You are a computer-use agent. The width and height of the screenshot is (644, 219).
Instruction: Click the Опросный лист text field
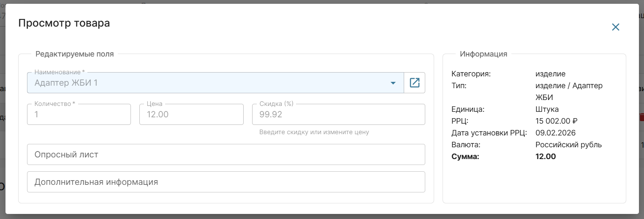[x=226, y=155]
